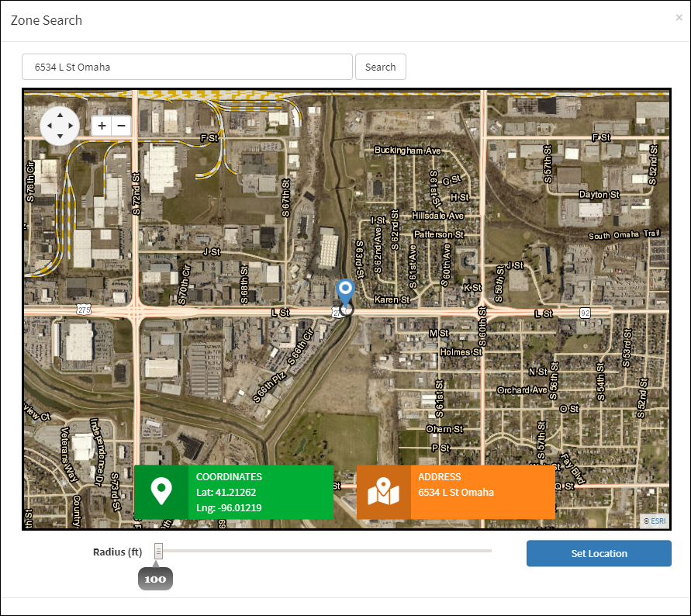Zoom in using the plus button

click(102, 126)
